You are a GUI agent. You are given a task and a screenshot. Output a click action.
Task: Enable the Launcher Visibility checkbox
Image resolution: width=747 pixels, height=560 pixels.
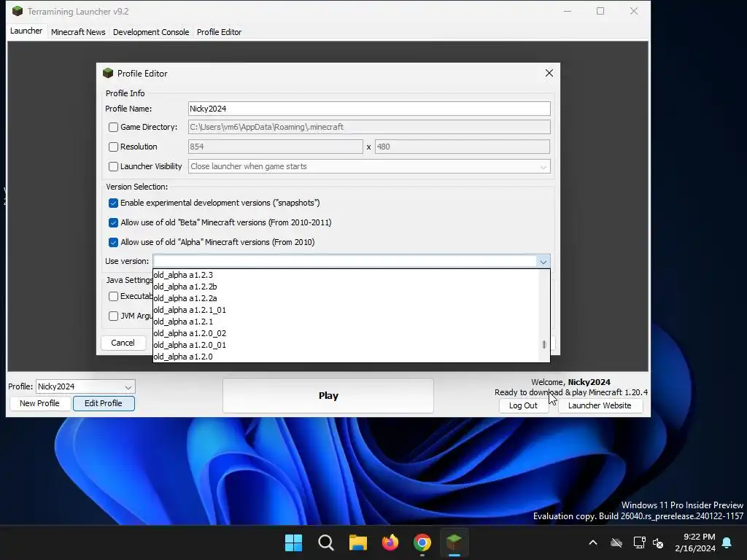113,167
